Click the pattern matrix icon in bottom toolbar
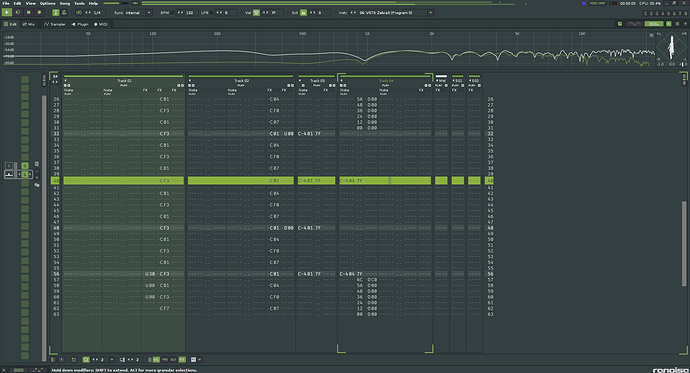690x373 pixels. tap(53, 360)
